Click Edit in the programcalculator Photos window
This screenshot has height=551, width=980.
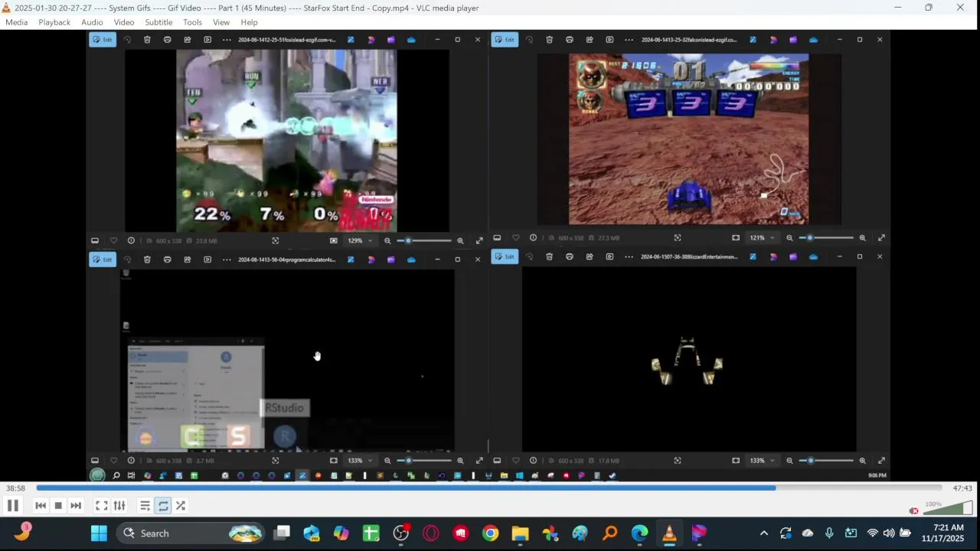pyautogui.click(x=103, y=259)
